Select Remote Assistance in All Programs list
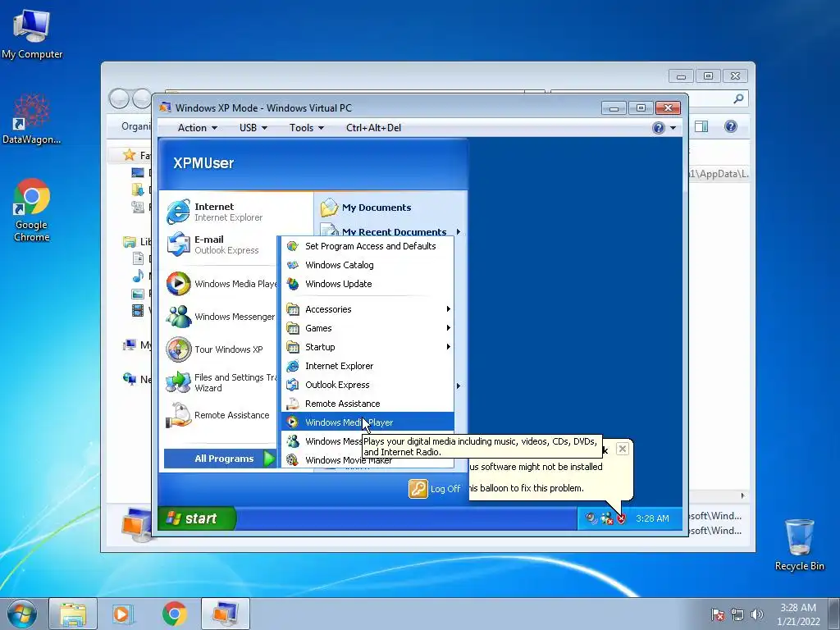Screen dimensions: 840x630 click(367, 404)
